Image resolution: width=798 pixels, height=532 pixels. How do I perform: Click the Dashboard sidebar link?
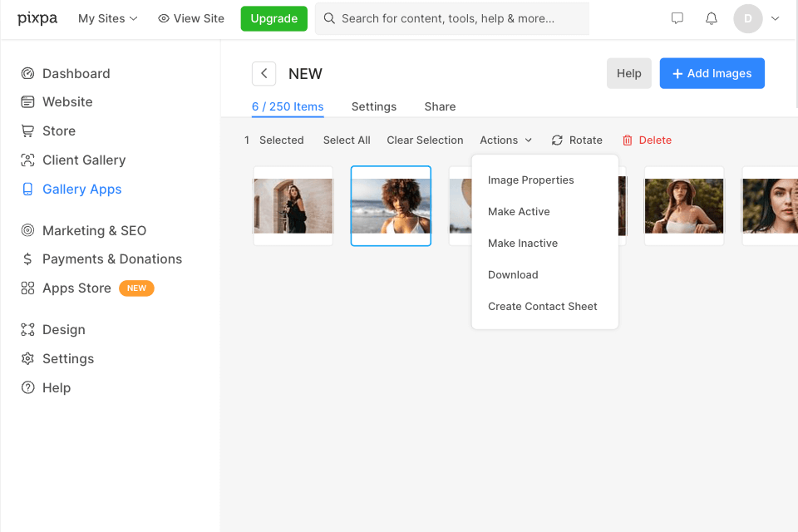(76, 73)
